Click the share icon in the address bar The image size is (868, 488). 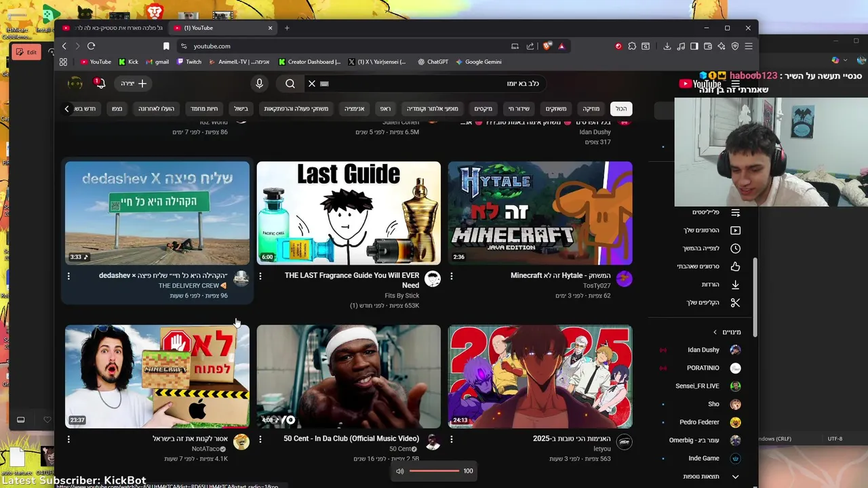coord(530,46)
